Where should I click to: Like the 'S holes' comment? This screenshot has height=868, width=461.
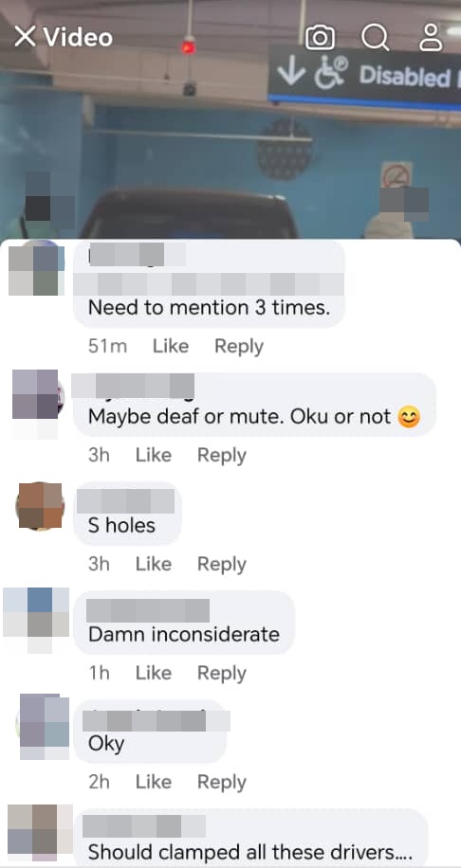point(154,564)
